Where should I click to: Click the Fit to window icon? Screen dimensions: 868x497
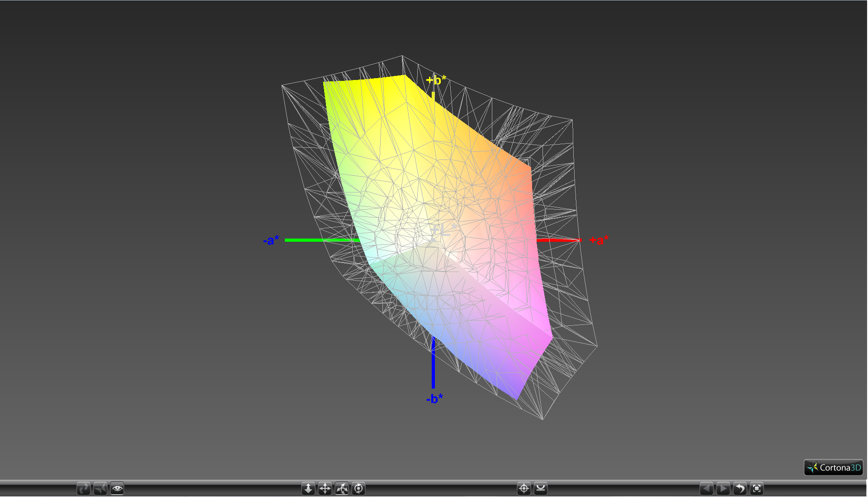(x=757, y=488)
